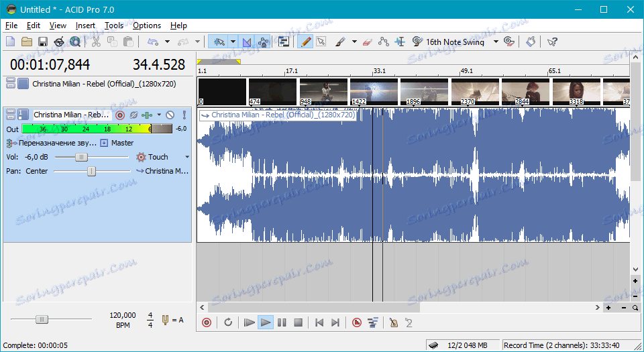
Task: Select the Erase tool in toolbar
Action: coord(366,42)
